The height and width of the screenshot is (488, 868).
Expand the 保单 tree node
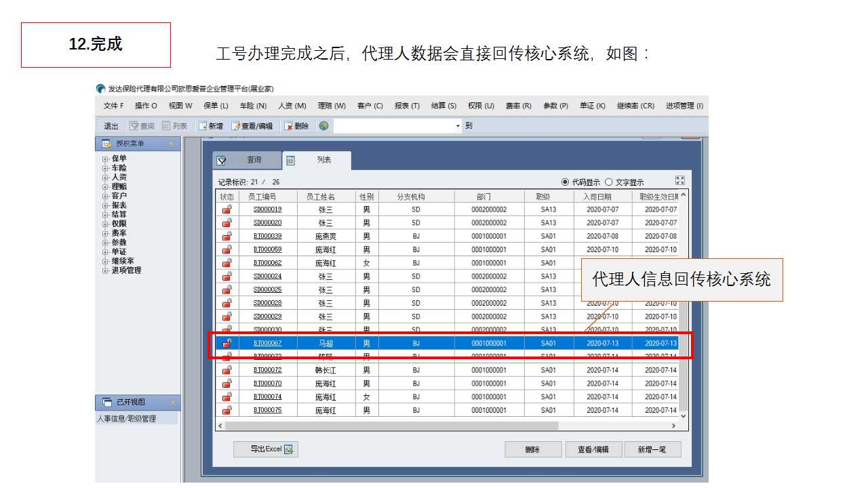pos(105,159)
